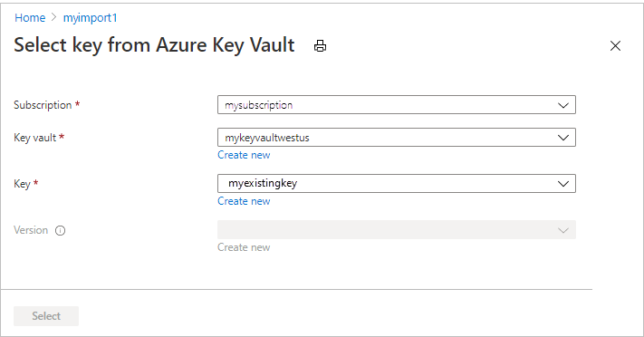Go to Home in the breadcrumb
Image resolution: width=644 pixels, height=337 pixels.
[x=30, y=18]
